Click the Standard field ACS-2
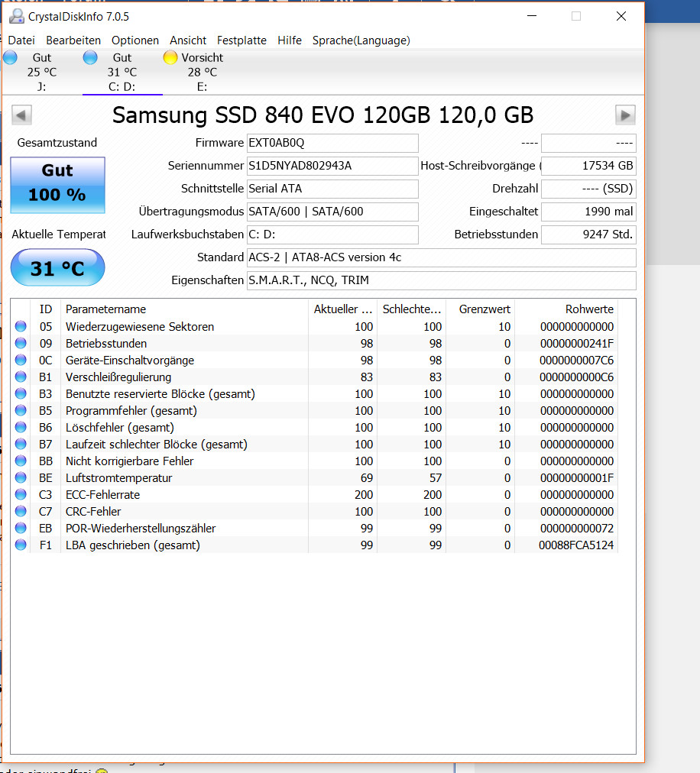The width and height of the screenshot is (700, 773). point(442,257)
